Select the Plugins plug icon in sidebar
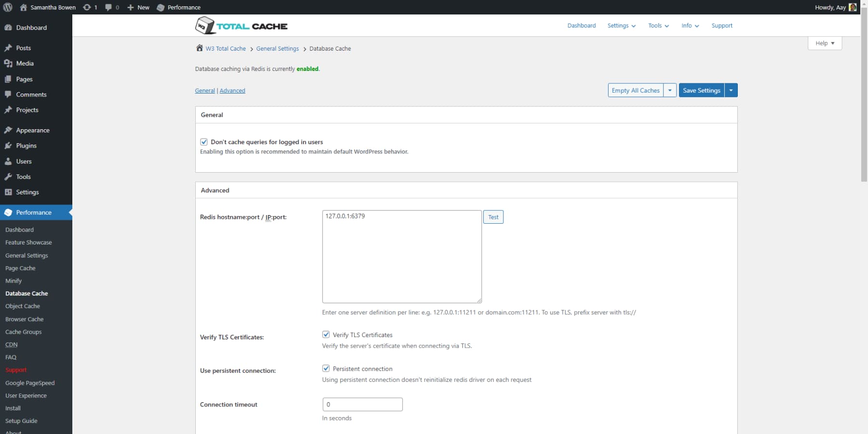 point(8,146)
